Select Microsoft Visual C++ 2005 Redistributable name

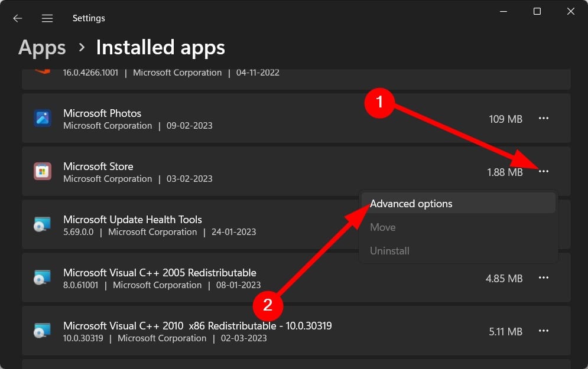(x=160, y=273)
